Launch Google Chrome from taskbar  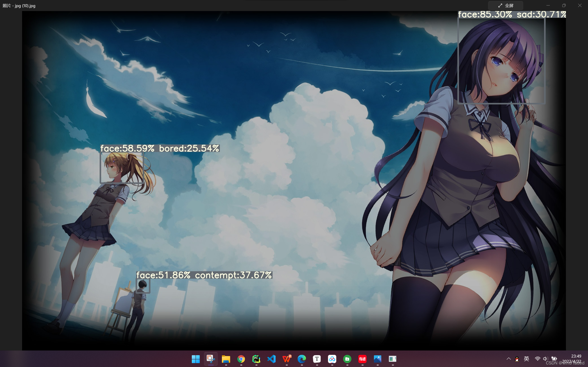click(x=241, y=359)
